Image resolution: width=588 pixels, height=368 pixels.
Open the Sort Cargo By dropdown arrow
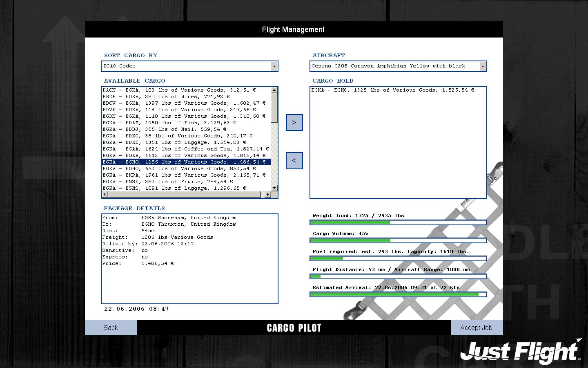click(x=274, y=66)
